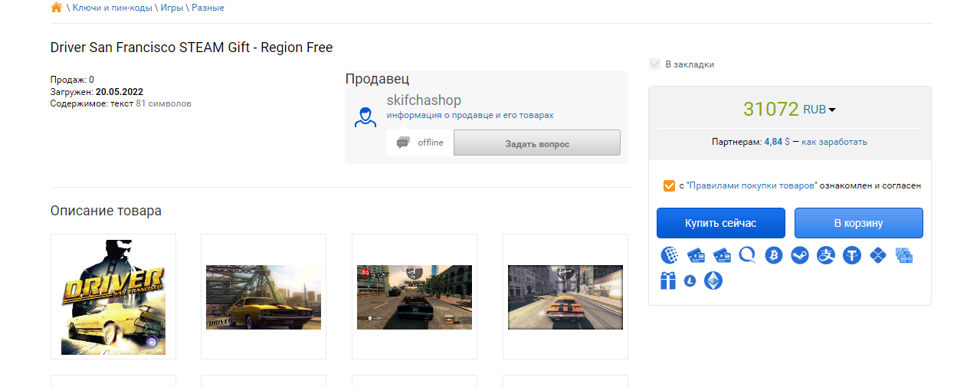Image resolution: width=980 pixels, height=387 pixels.
Task: Go to the home page icon
Action: click(56, 8)
